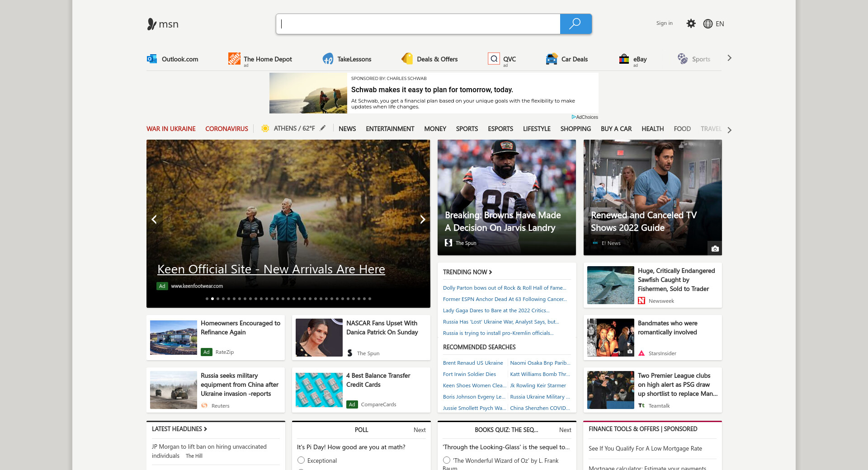Image resolution: width=868 pixels, height=470 pixels.
Task: Click the Deals & Offers tag icon
Action: (407, 59)
